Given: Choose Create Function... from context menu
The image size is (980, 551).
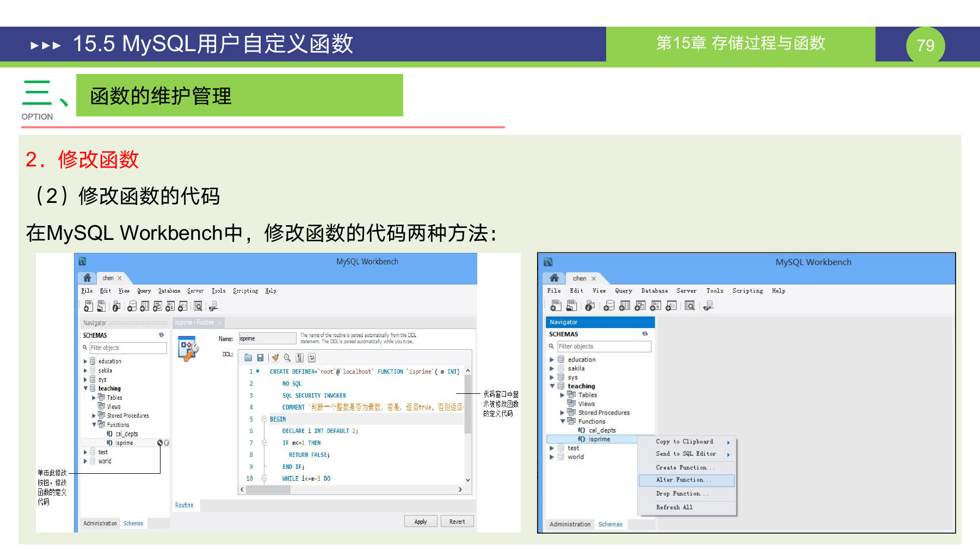Looking at the screenshot, I should 687,468.
